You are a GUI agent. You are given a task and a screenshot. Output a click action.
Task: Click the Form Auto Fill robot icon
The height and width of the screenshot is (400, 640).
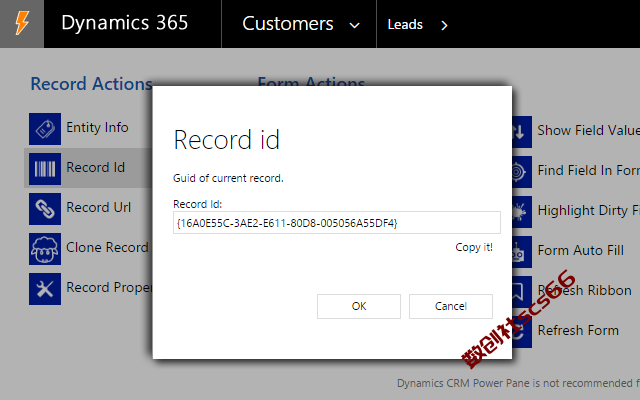[x=522, y=252]
